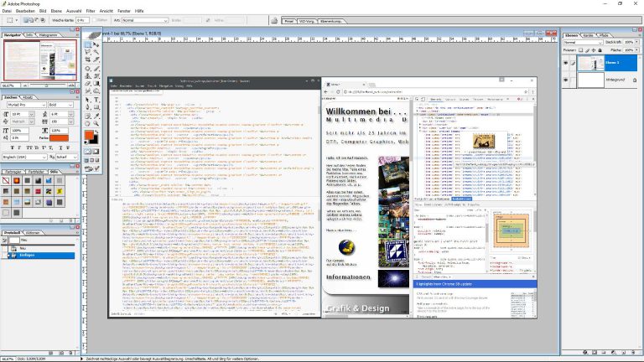Select the Blur tool
644x362 pixels.
87,90
